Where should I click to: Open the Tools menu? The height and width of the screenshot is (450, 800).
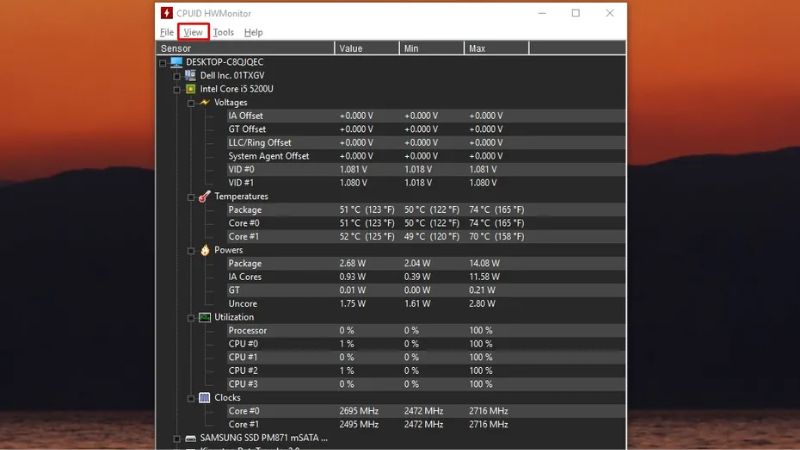[x=223, y=32]
